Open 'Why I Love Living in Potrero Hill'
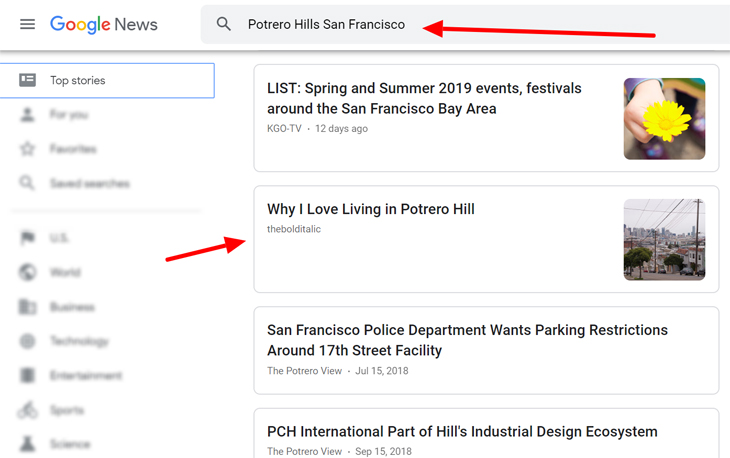Screen dimensions: 730x458 pyautogui.click(x=371, y=209)
